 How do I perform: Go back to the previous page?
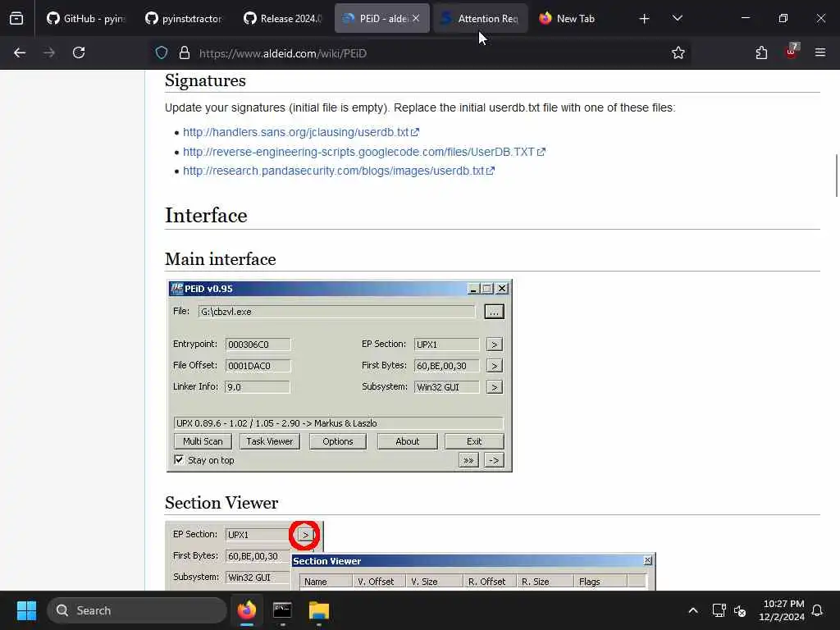coord(20,53)
